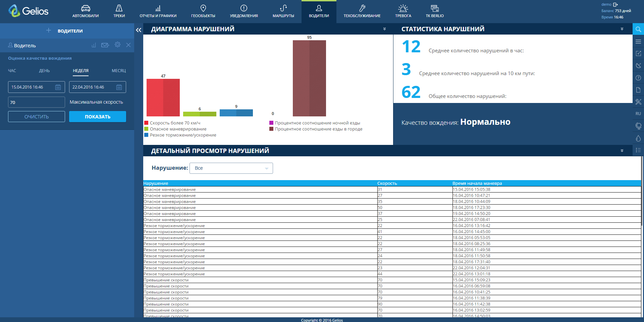This screenshot has height=322, width=644.
Task: Collapse the left panel with double chevron
Action: click(139, 30)
